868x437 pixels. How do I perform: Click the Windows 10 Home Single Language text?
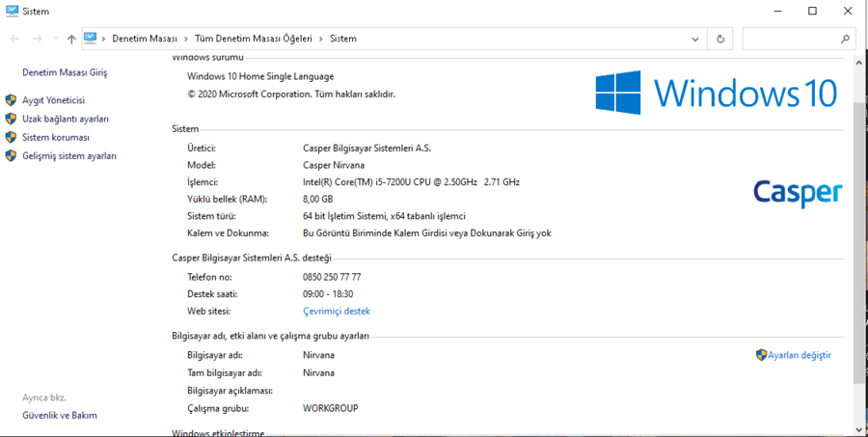pyautogui.click(x=260, y=76)
